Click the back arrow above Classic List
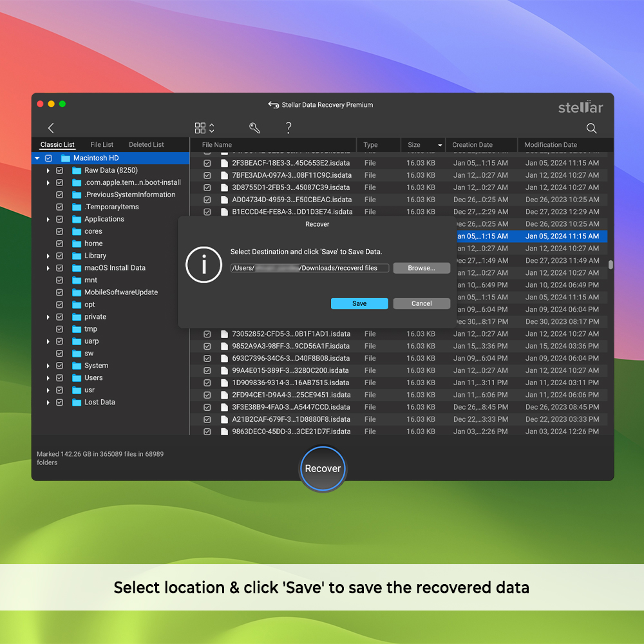 pyautogui.click(x=51, y=128)
